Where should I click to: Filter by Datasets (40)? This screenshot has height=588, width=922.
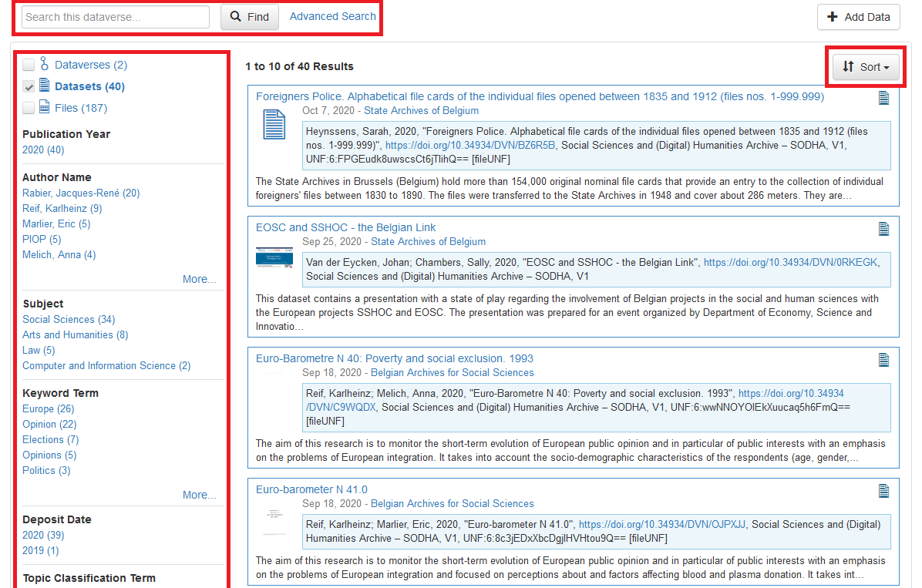(89, 86)
